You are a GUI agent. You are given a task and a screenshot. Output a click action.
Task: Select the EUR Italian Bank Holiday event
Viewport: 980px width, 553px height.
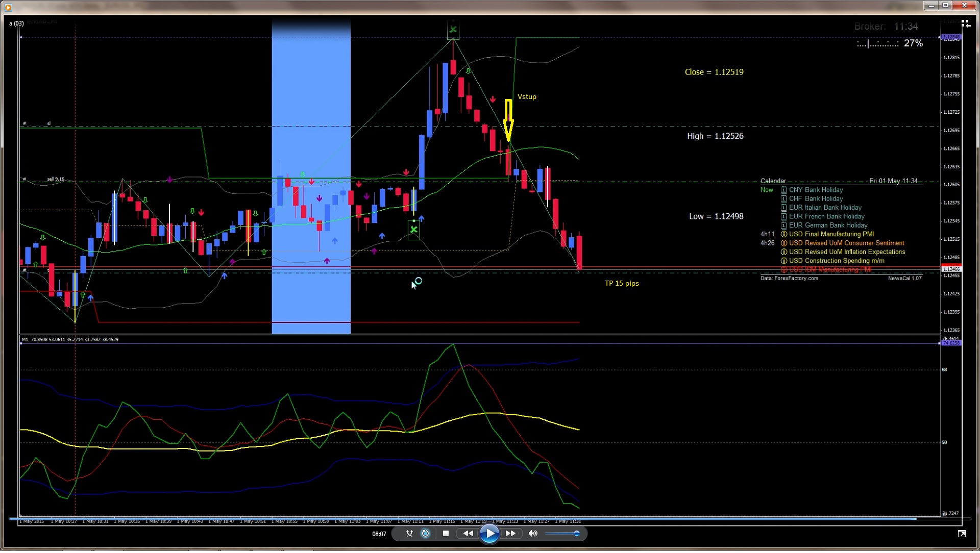(x=825, y=208)
